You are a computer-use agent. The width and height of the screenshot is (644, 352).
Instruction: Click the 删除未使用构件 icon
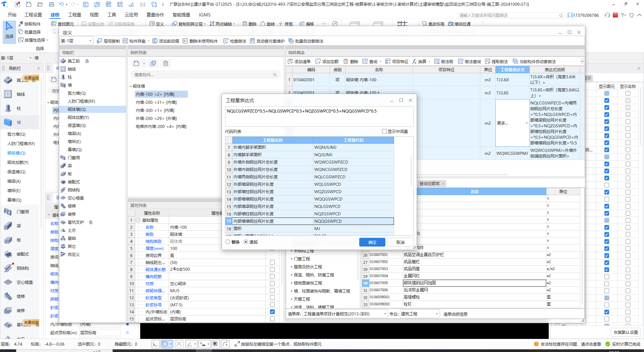click(x=200, y=41)
